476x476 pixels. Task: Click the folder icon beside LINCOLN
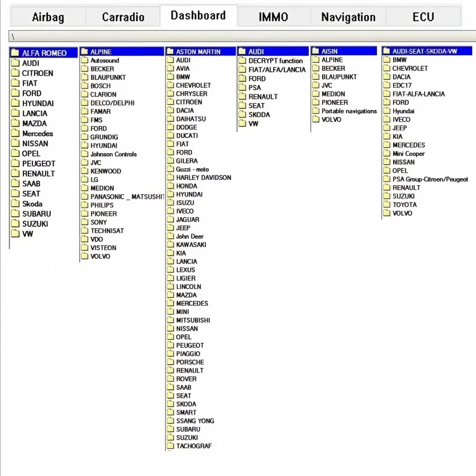click(170, 286)
